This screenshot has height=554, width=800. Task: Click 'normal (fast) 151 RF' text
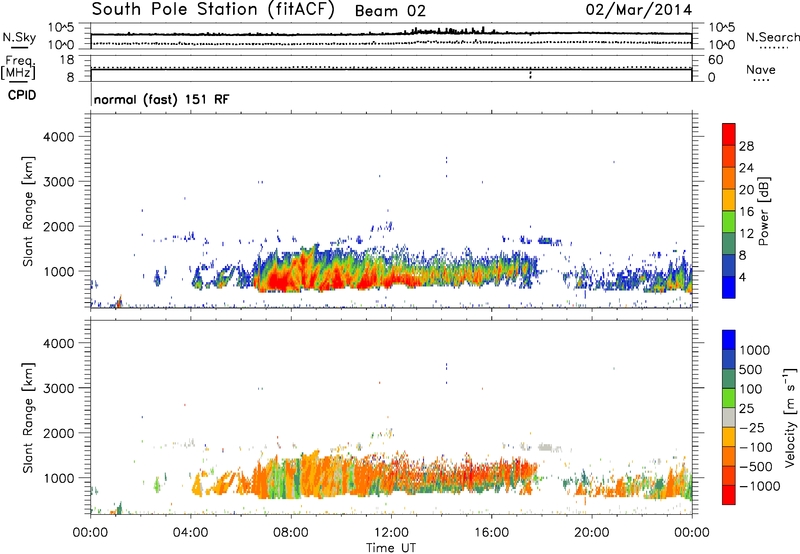click(162, 99)
